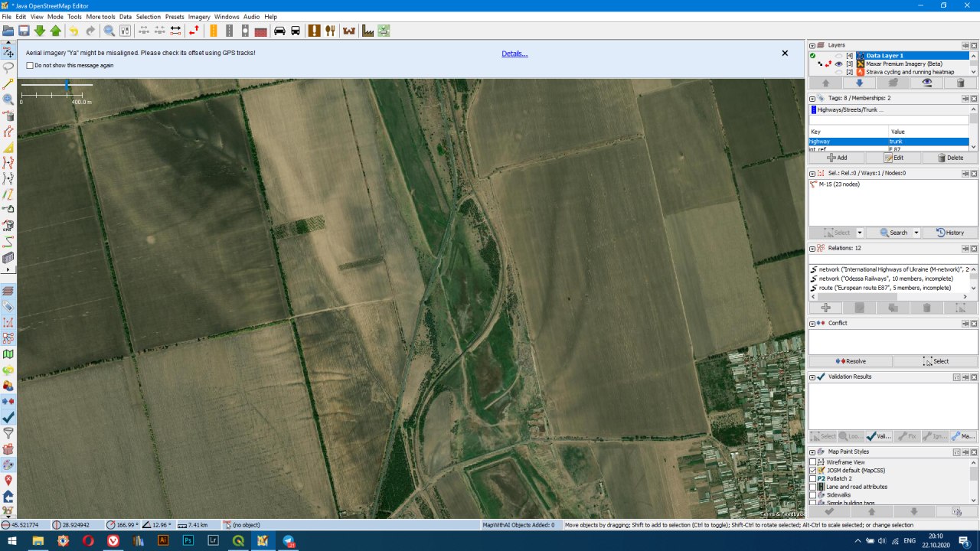Collapse the Validation Results panel

[x=812, y=377]
